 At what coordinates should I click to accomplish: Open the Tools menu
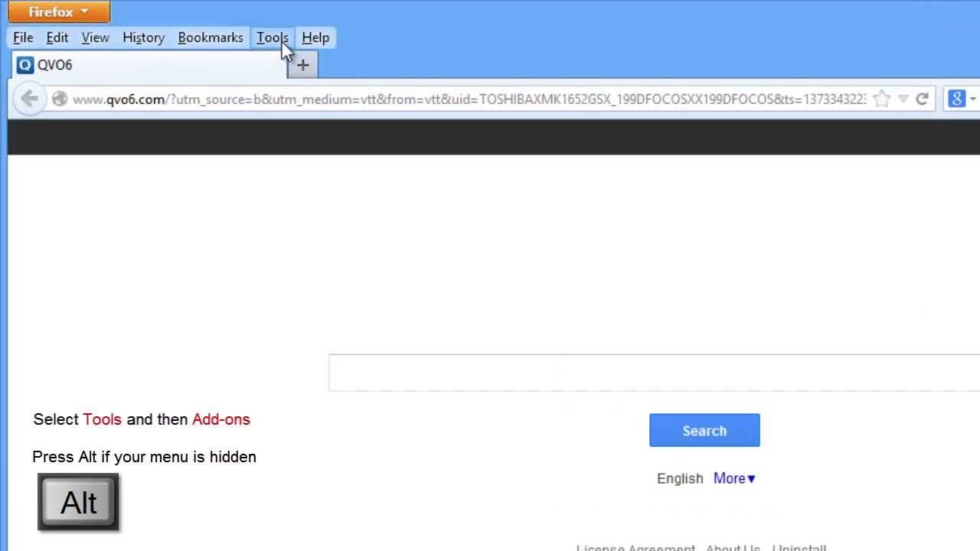point(273,37)
